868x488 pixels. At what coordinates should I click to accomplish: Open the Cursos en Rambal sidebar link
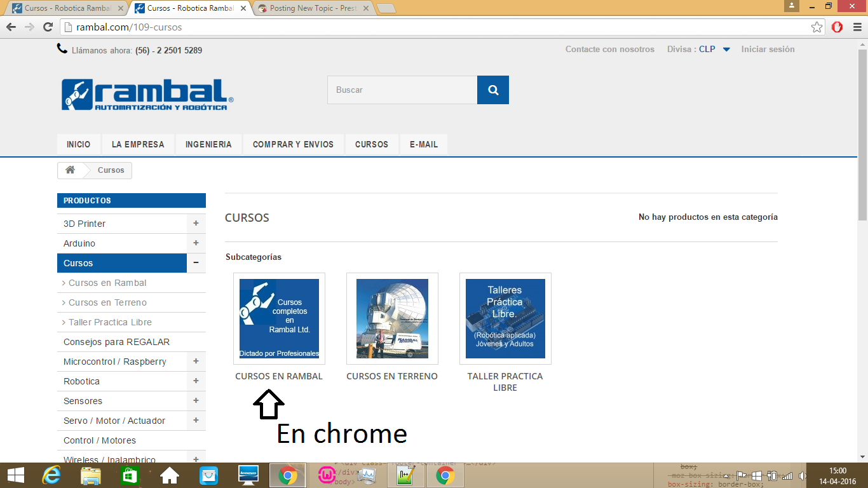coord(107,283)
